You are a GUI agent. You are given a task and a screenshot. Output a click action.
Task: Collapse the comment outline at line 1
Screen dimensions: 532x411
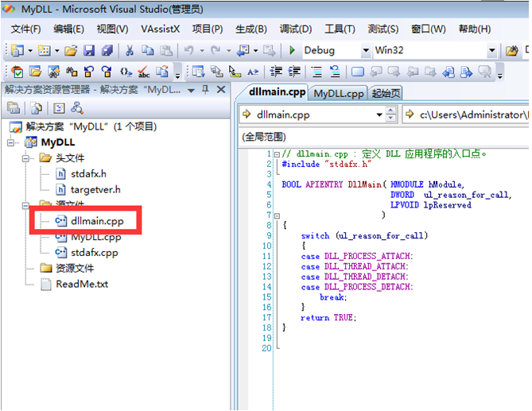pos(278,154)
